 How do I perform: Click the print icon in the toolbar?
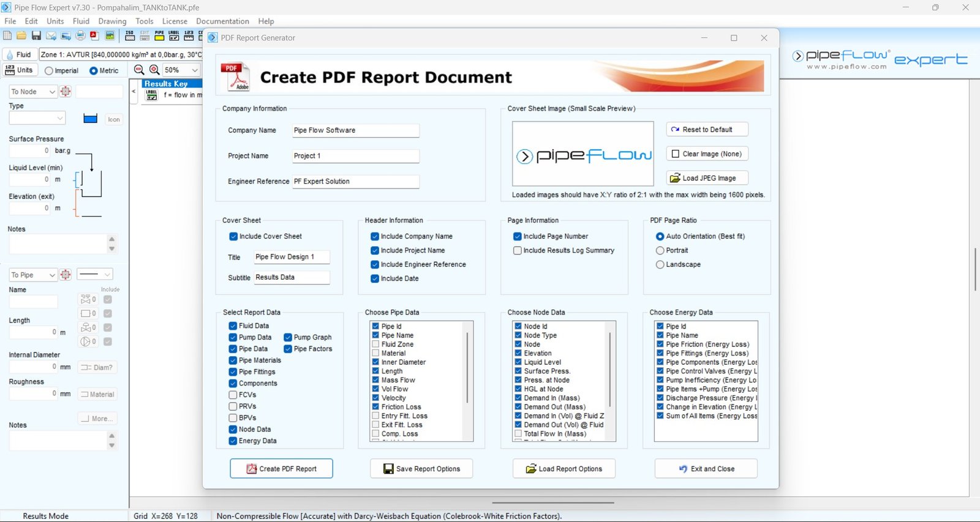click(80, 36)
